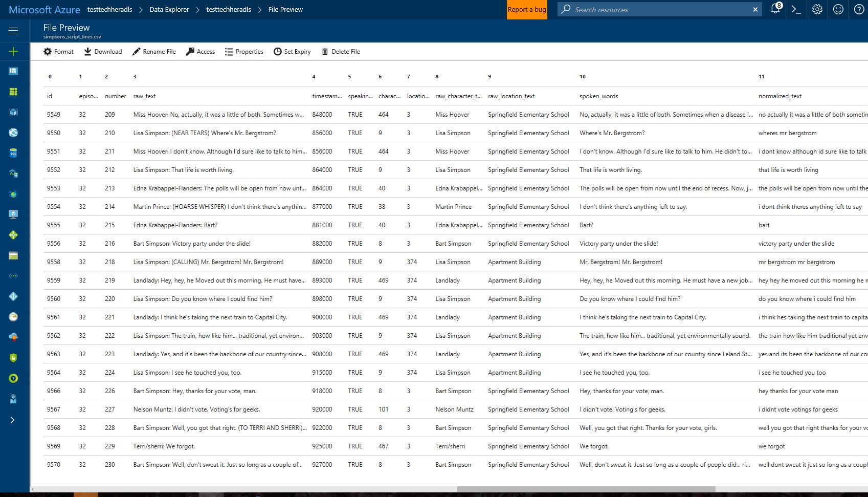Image resolution: width=868 pixels, height=497 pixels.
Task: Select id cell 9549
Action: pyautogui.click(x=54, y=114)
